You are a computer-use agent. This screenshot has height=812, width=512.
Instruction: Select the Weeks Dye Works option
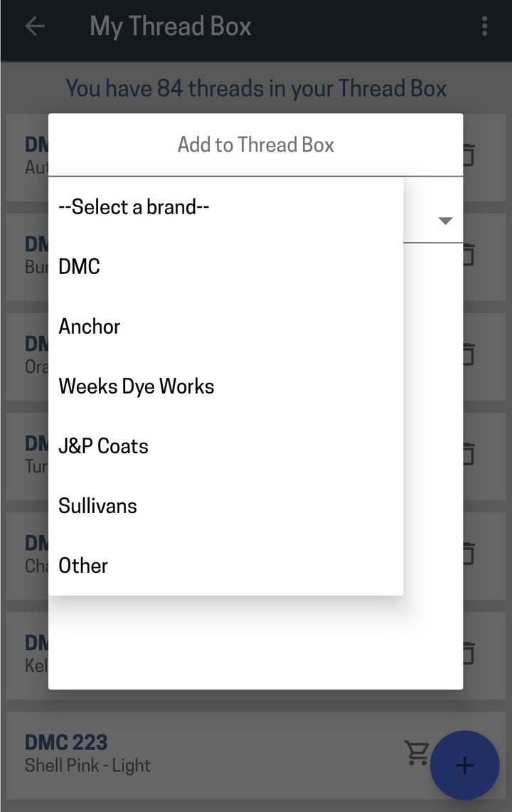click(x=136, y=386)
